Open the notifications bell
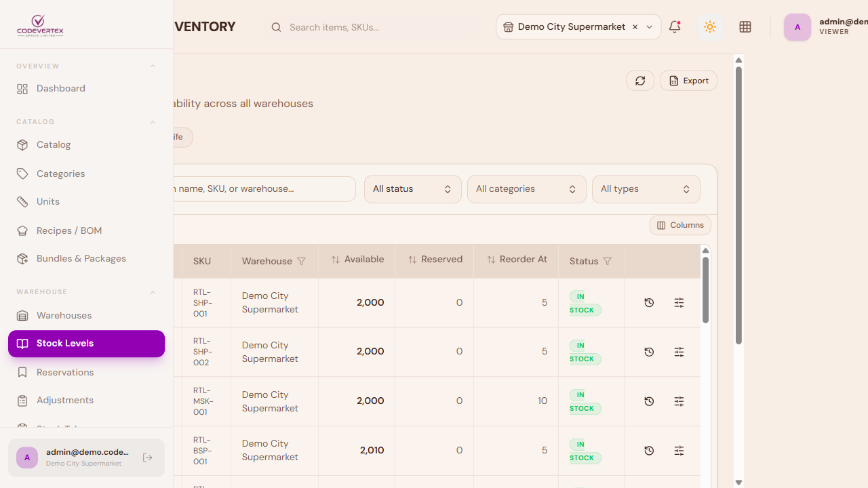Screen dimensions: 868x488 [x=675, y=27]
